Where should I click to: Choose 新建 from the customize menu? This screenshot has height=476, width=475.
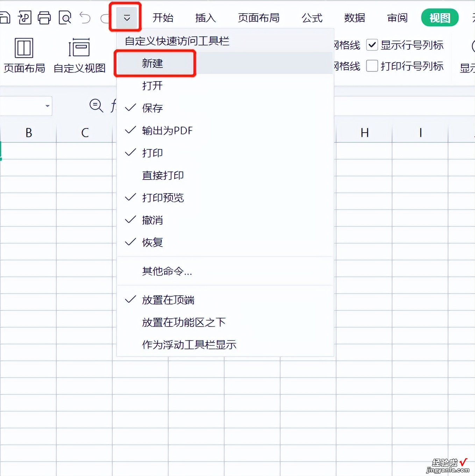click(225, 63)
